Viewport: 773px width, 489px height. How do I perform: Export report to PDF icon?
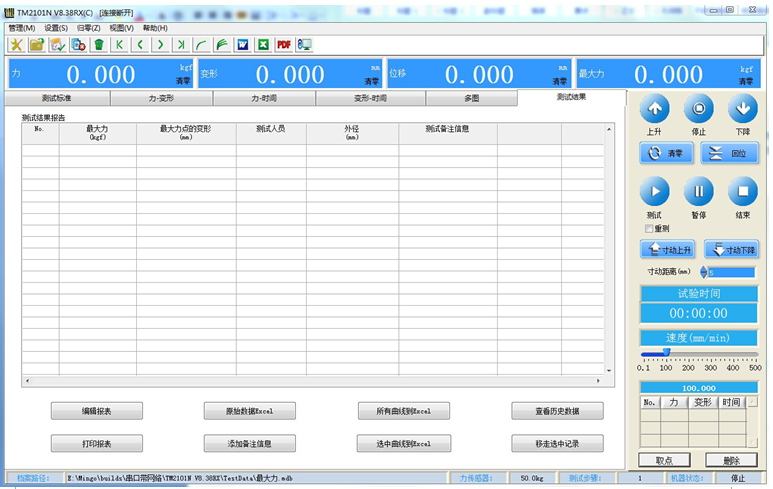284,45
